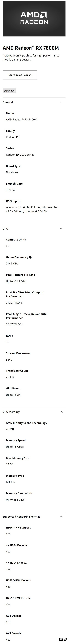Click the 2145 MHz frequency value
The width and height of the screenshot is (68, 644).
12,263
